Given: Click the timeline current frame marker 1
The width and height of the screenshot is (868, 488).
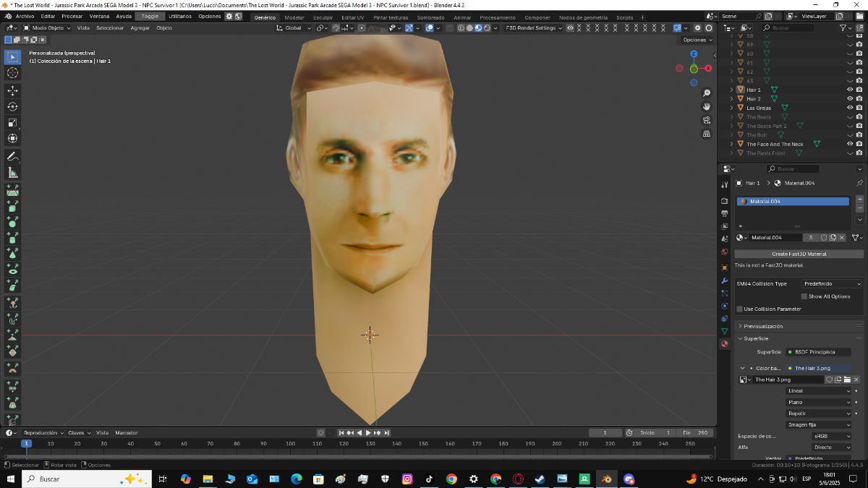Looking at the screenshot, I should coord(26,443).
